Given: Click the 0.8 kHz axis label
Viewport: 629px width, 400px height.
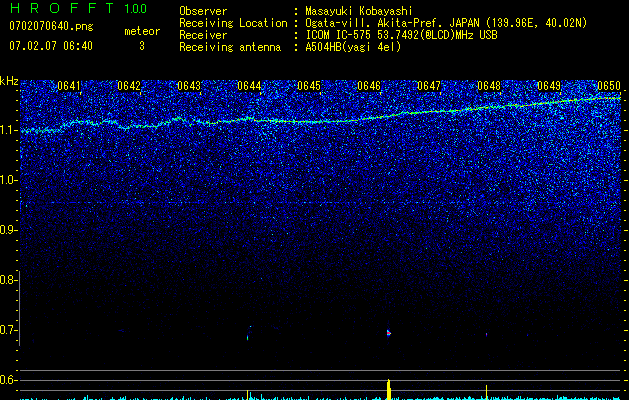Looking at the screenshot, I should [8, 280].
